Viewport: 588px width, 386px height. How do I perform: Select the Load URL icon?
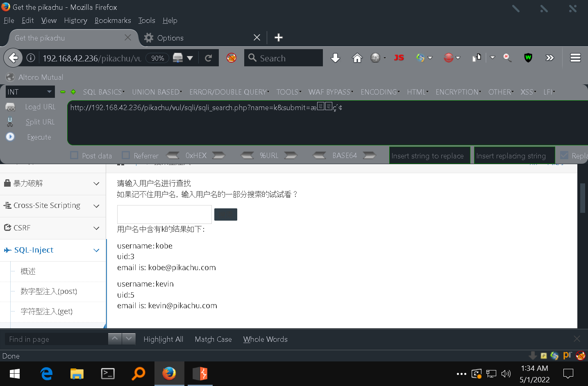[10, 106]
